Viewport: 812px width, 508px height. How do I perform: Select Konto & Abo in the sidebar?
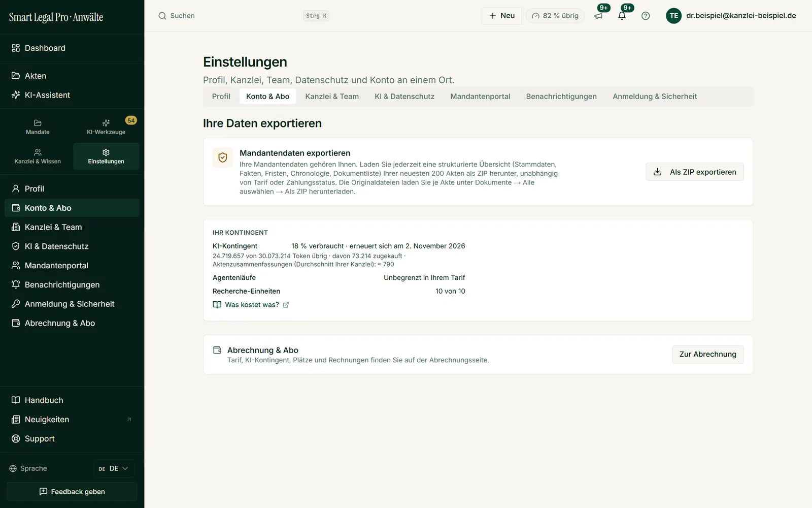[72, 208]
